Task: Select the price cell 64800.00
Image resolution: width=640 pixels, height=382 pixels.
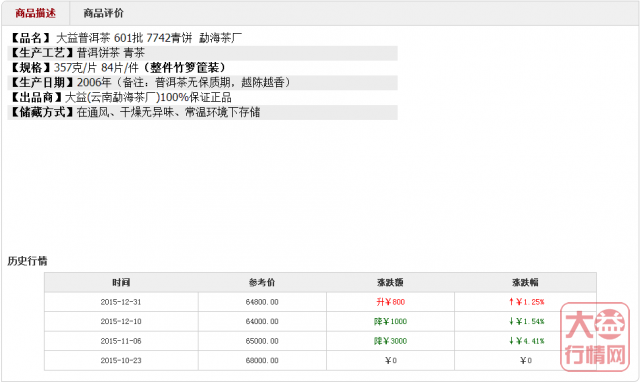Action: click(x=262, y=302)
